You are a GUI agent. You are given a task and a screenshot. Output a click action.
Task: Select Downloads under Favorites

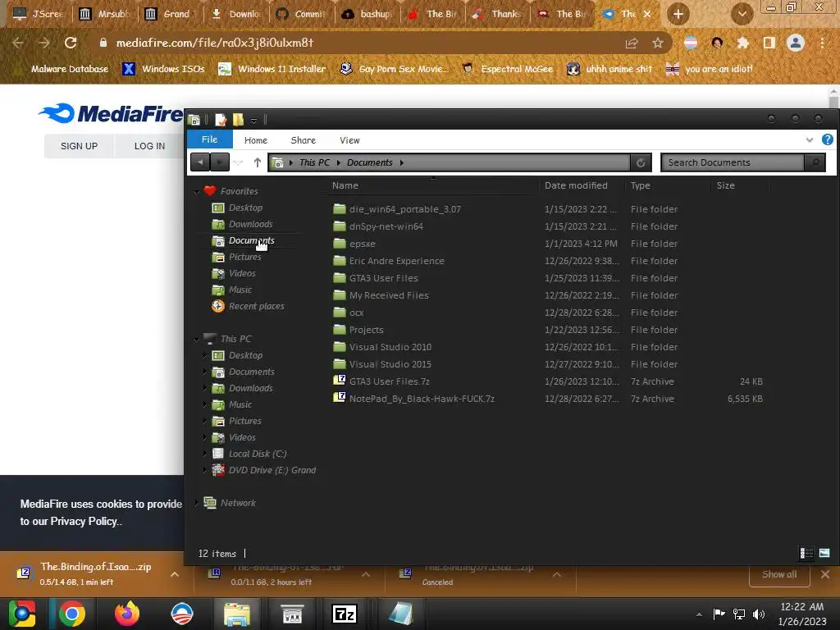point(250,224)
